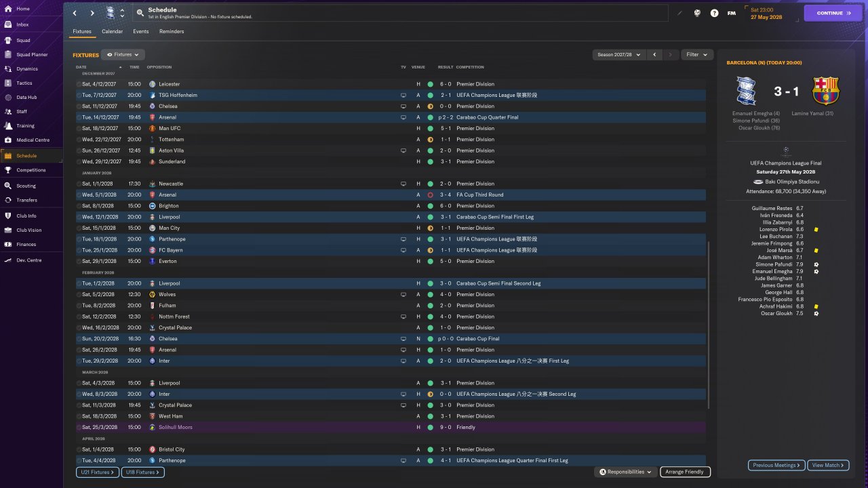Open the Club Vision icon
This screenshot has height=488, width=868.
coord(8,230)
